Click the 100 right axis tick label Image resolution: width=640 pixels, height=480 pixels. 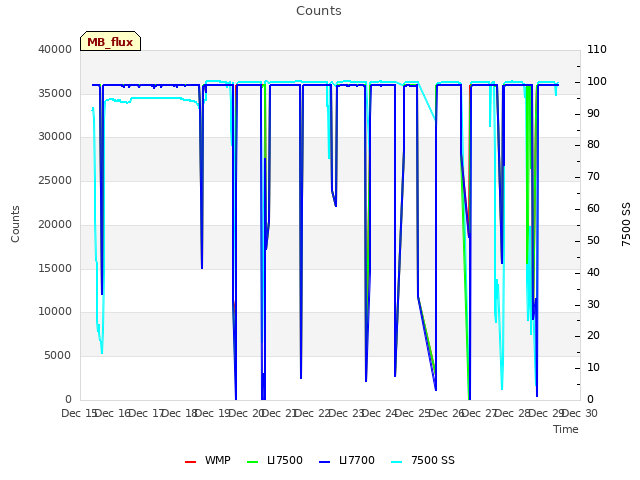(597, 82)
